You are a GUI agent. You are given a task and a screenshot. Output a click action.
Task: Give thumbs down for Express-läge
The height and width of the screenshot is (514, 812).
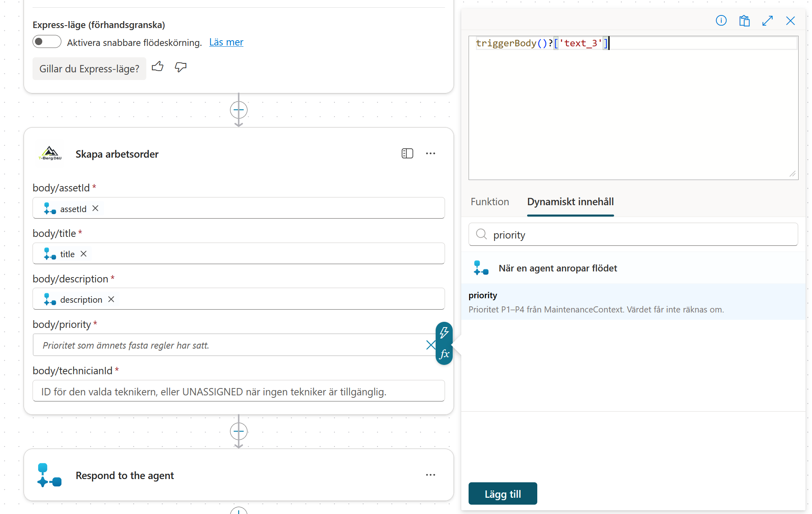click(x=181, y=67)
